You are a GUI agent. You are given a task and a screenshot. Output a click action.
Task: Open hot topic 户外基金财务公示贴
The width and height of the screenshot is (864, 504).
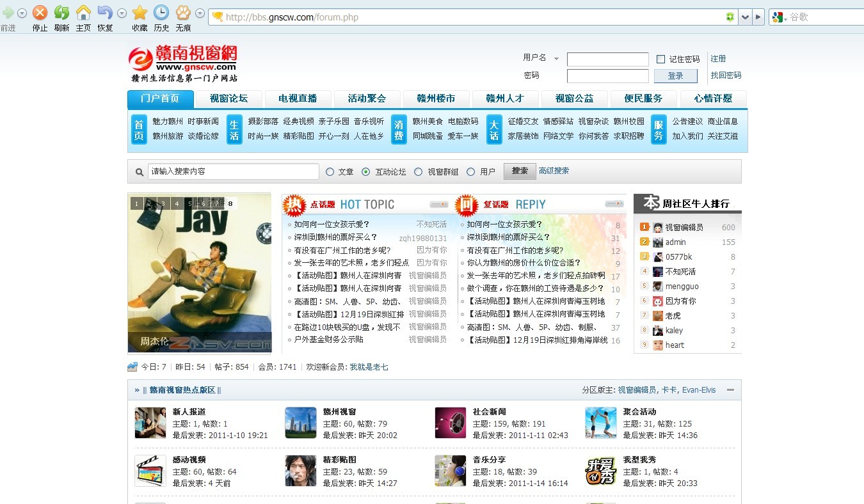(328, 340)
